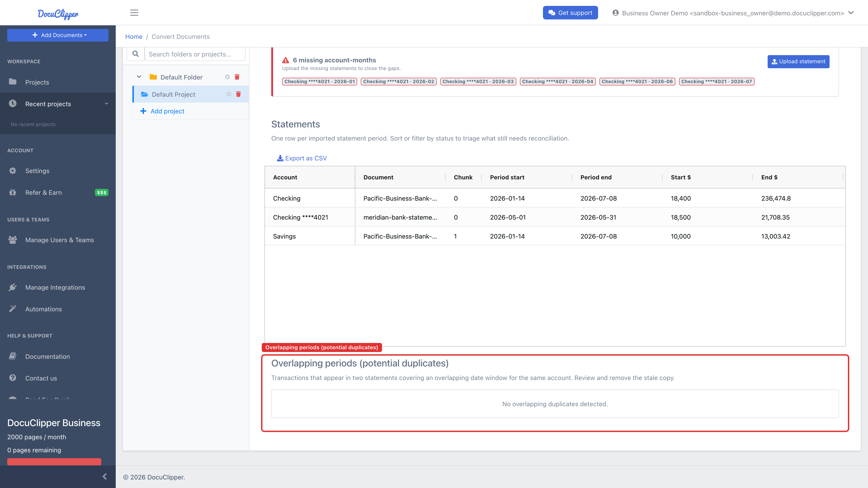Open Contact us in sidebar
Screen dimensions: 868x488
click(x=41, y=378)
